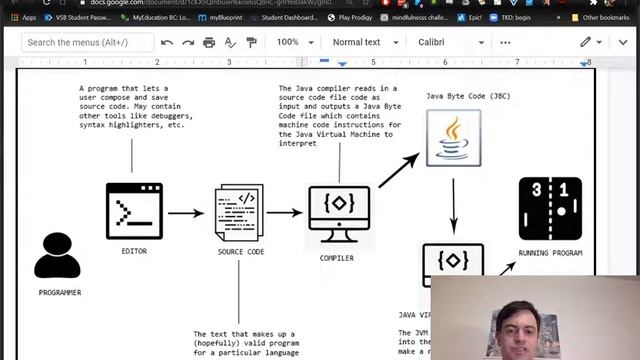Image resolution: width=640 pixels, height=360 pixels.
Task: Click the EDITOR label text
Action: 134,251
